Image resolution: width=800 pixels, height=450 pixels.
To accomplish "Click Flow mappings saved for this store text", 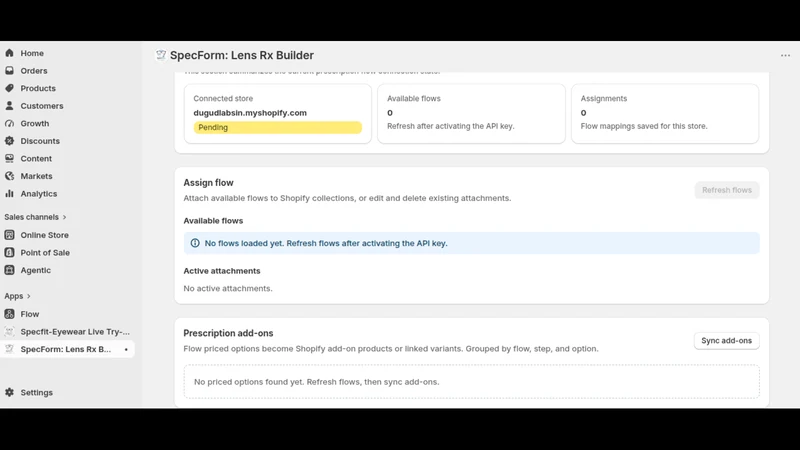I will [644, 126].
